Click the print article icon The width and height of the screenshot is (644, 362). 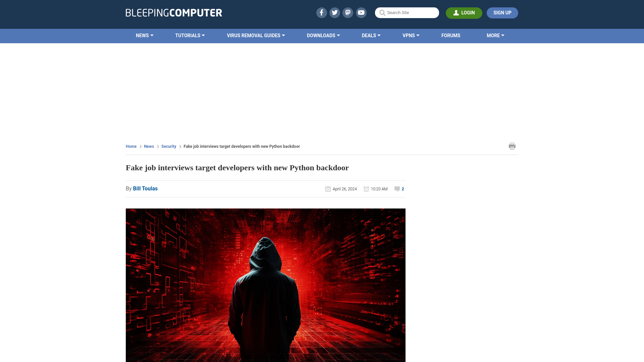pos(512,146)
